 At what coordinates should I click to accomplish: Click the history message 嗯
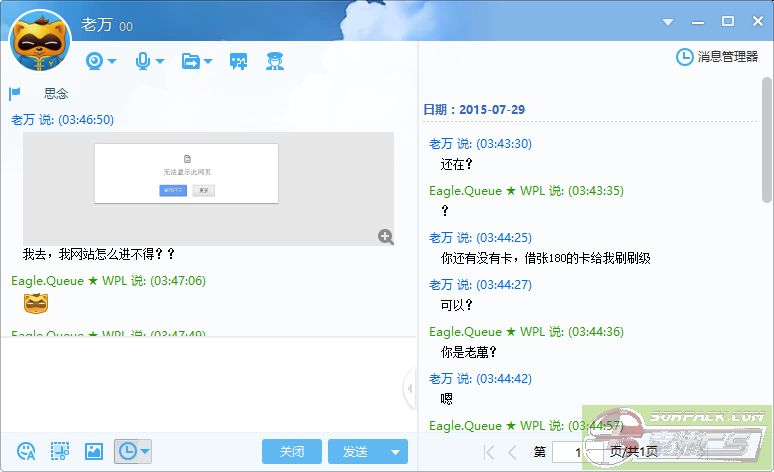click(446, 399)
